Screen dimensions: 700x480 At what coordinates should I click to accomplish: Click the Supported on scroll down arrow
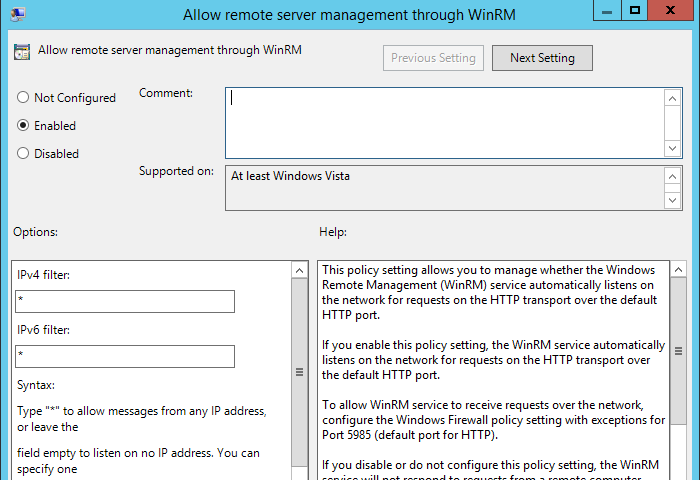(x=673, y=200)
